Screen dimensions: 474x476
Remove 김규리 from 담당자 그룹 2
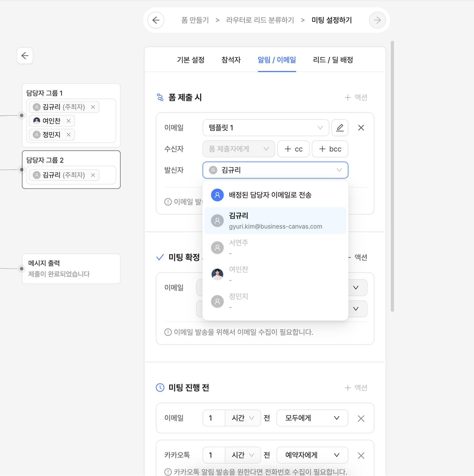coord(93,175)
